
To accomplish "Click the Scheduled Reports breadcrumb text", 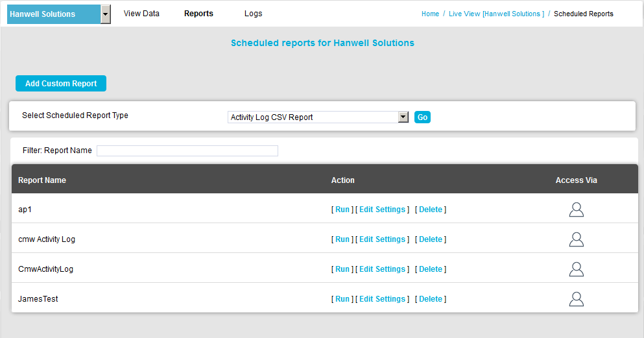I will coord(583,14).
